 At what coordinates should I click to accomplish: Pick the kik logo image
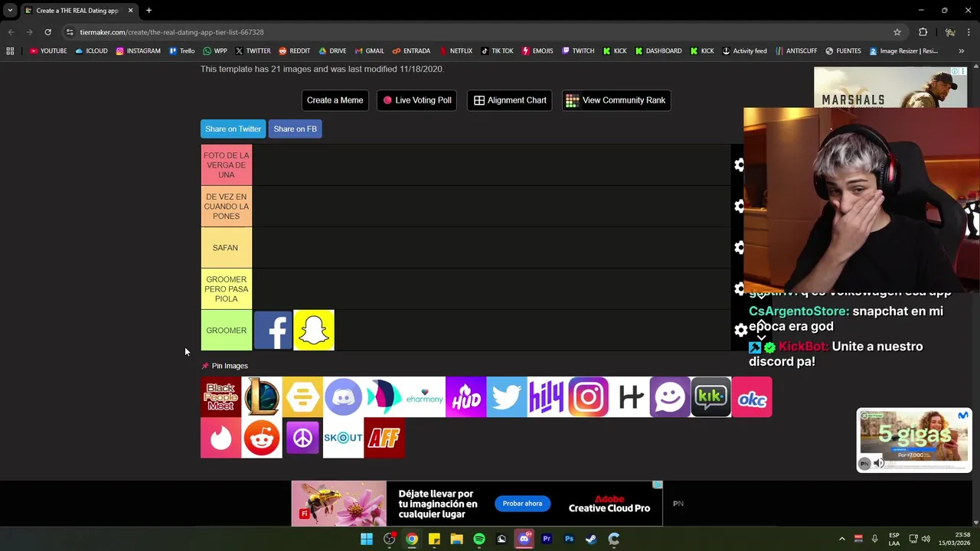coord(710,397)
